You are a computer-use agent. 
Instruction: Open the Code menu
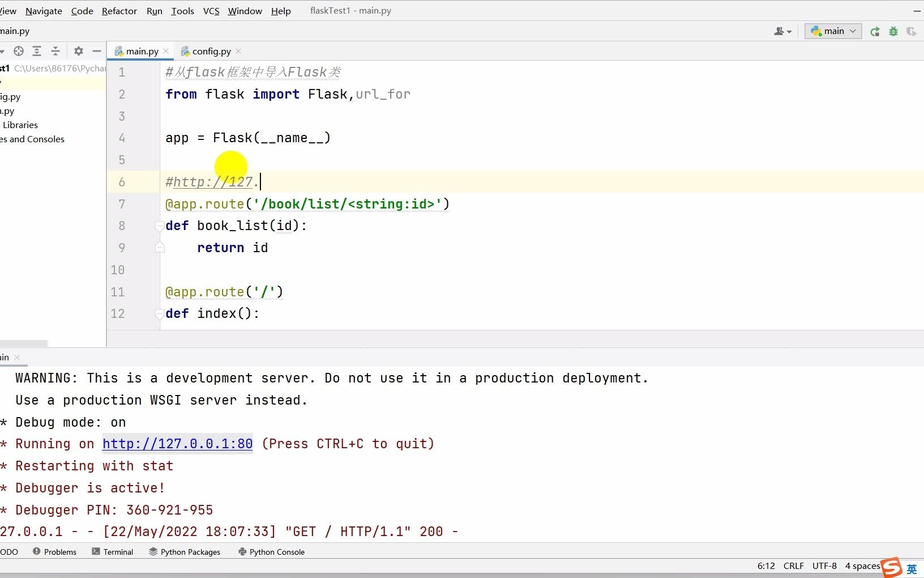pos(82,11)
